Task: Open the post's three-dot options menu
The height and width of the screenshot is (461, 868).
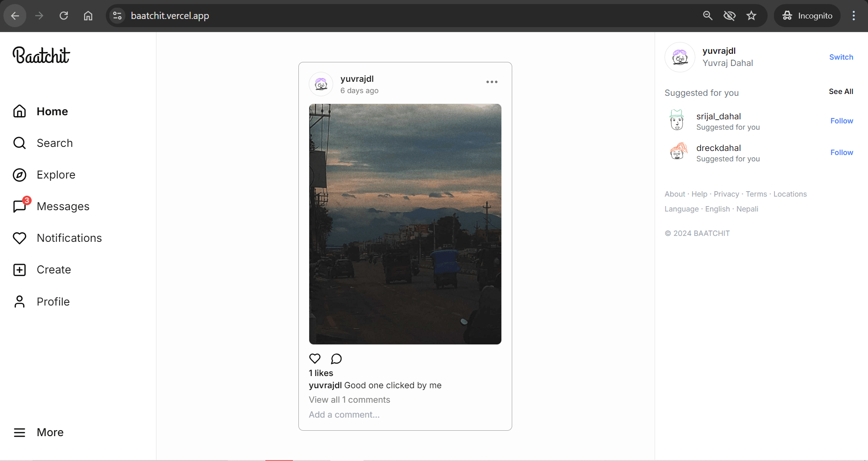Action: (x=492, y=82)
